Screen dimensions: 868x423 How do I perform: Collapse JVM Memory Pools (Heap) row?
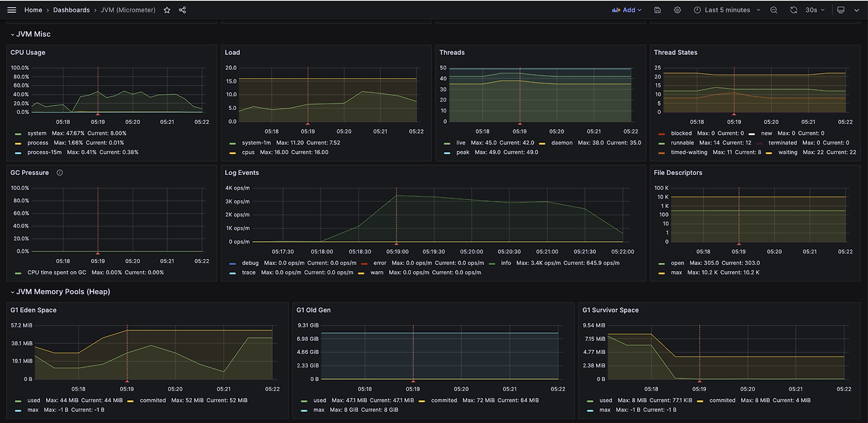click(x=60, y=291)
